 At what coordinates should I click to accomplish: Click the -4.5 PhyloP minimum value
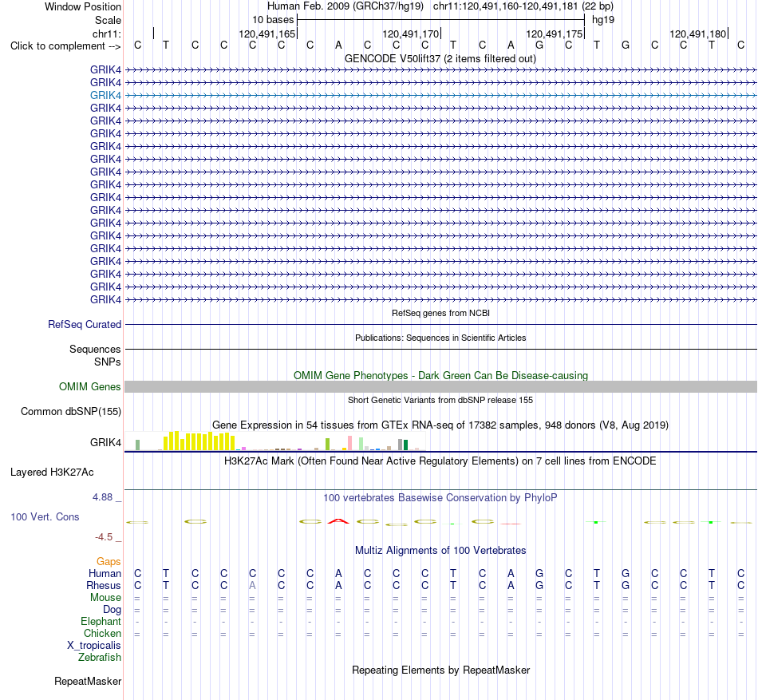(x=104, y=536)
